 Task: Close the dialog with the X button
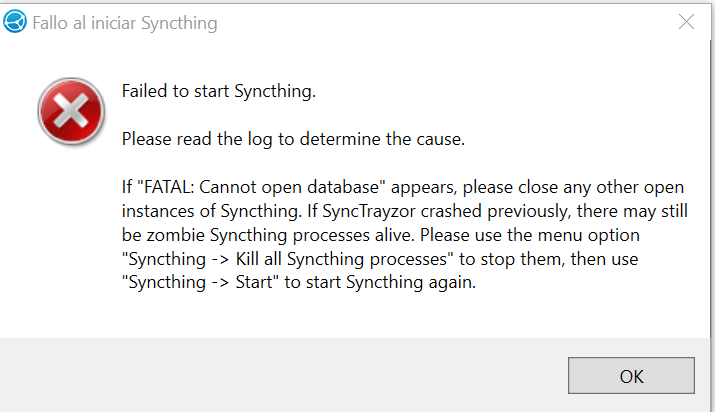click(x=686, y=22)
